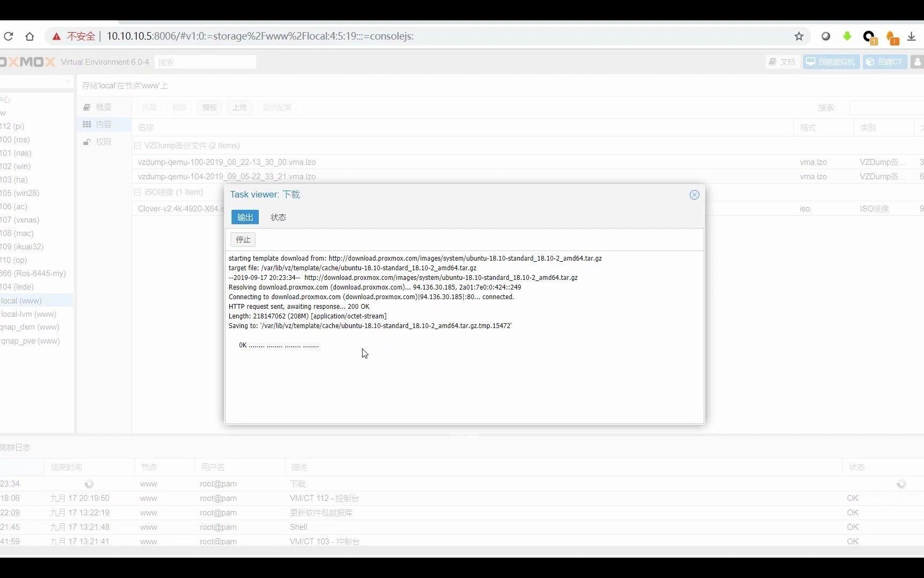Open the 概要 storage section

[104, 107]
